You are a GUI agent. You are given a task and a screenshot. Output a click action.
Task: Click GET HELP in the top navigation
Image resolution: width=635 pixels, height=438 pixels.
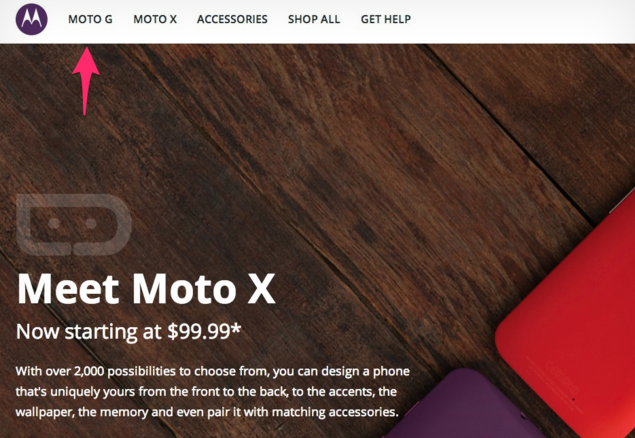[x=386, y=19]
